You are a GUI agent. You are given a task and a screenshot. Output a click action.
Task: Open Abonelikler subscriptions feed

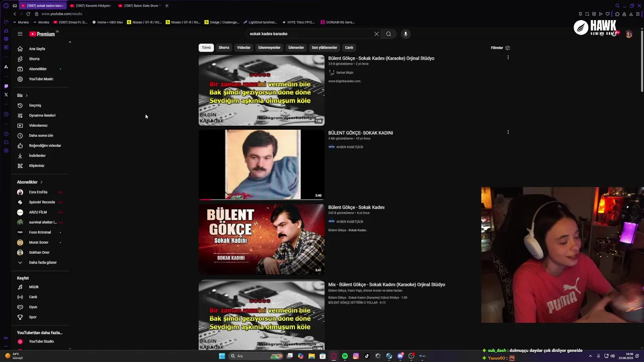[x=38, y=69]
